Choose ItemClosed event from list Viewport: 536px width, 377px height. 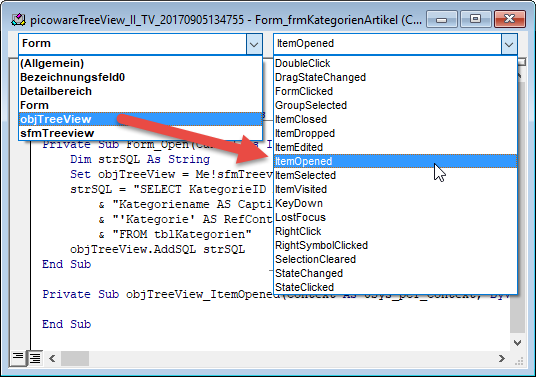coord(396,119)
